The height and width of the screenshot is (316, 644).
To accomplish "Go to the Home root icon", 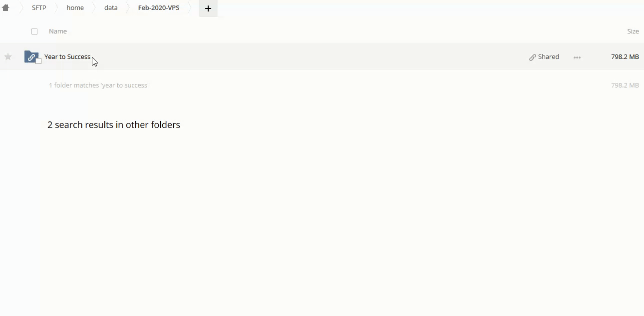I will pos(6,8).
